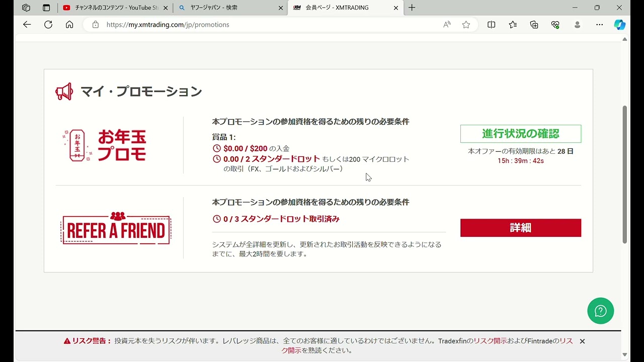The width and height of the screenshot is (644, 362).
Task: Open Read aloud icon in address bar
Action: 447,25
